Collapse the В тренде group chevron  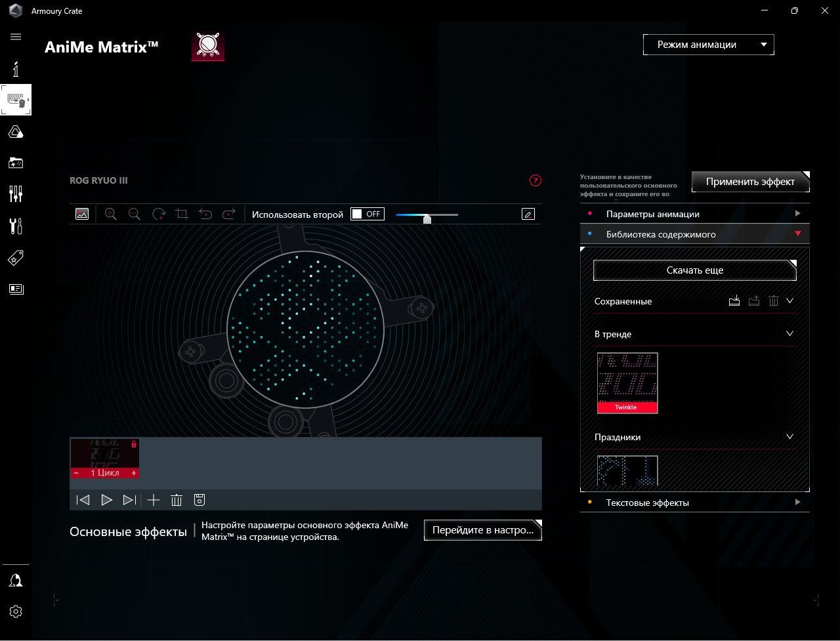click(x=790, y=333)
